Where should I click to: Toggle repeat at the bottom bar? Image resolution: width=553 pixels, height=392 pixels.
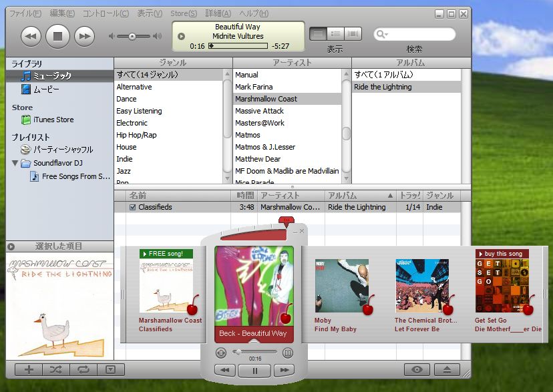point(83,369)
